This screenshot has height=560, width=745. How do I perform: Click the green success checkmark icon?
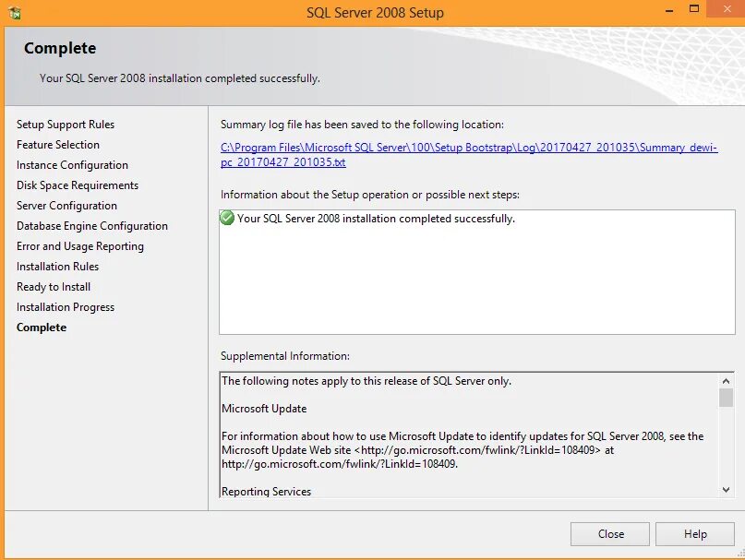pos(227,218)
